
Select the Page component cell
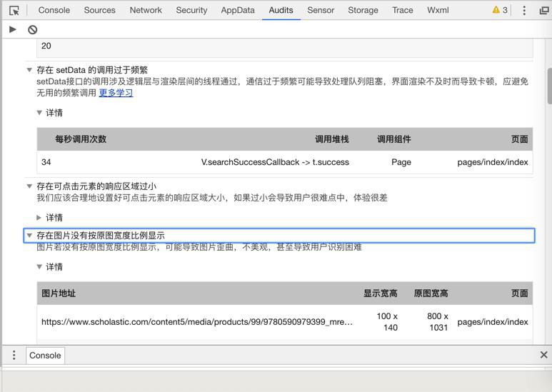click(x=401, y=162)
